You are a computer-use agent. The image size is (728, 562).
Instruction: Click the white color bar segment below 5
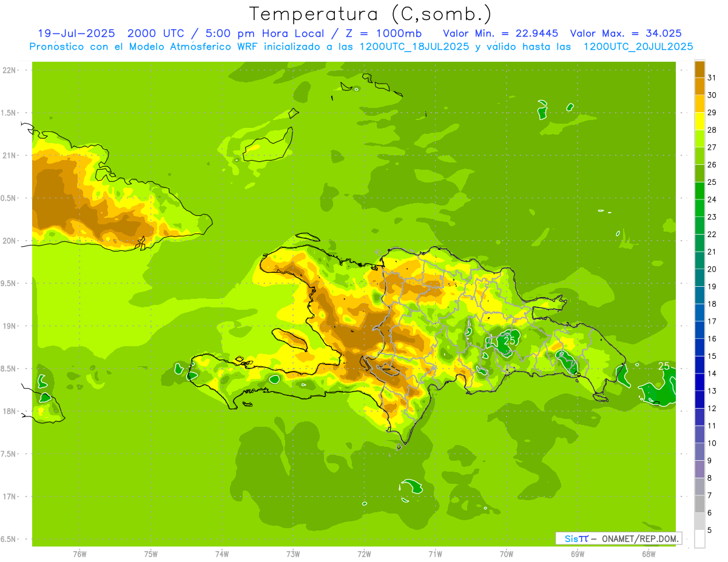click(x=699, y=539)
